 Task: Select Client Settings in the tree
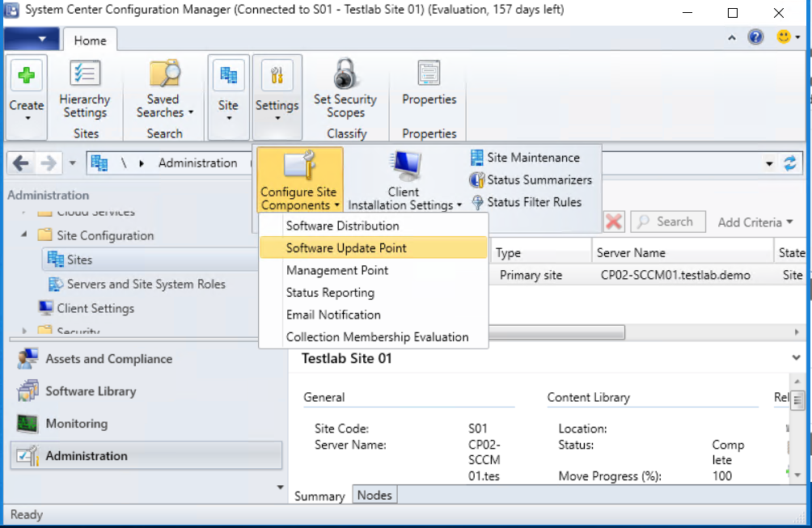click(86, 308)
